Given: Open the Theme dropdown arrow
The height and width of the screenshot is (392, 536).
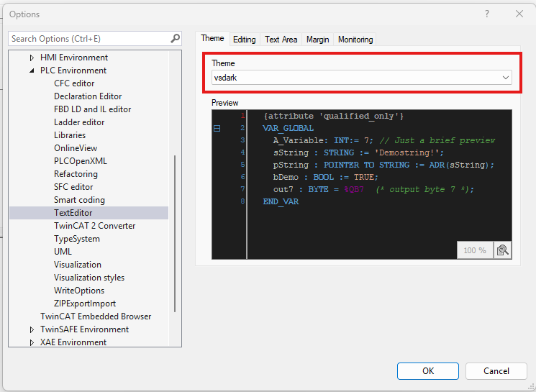Looking at the screenshot, I should 506,78.
